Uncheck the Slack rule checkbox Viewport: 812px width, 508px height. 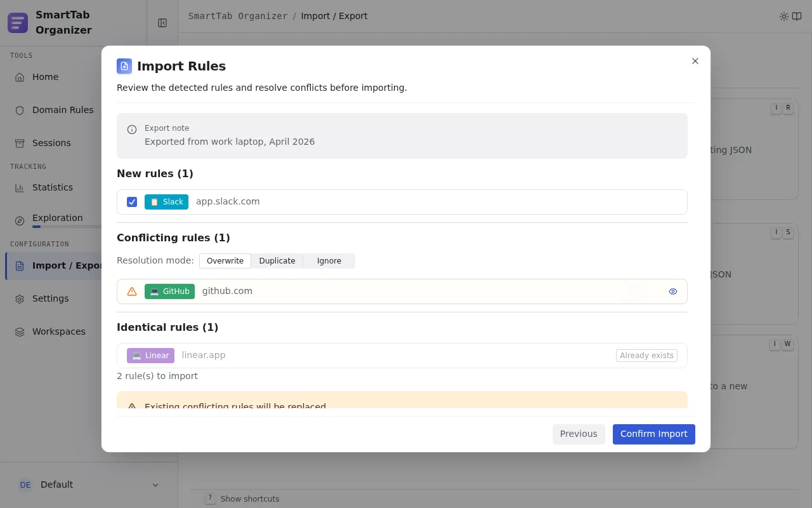point(132,202)
